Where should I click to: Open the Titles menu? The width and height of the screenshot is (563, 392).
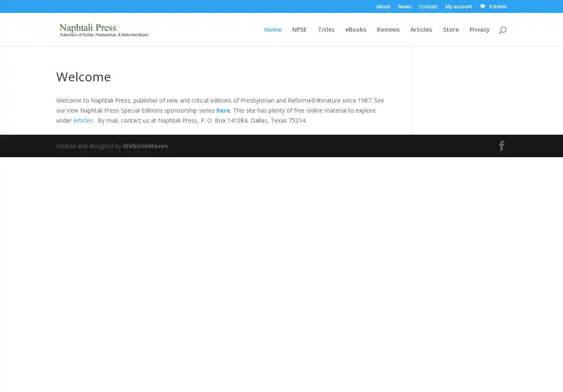tap(326, 30)
